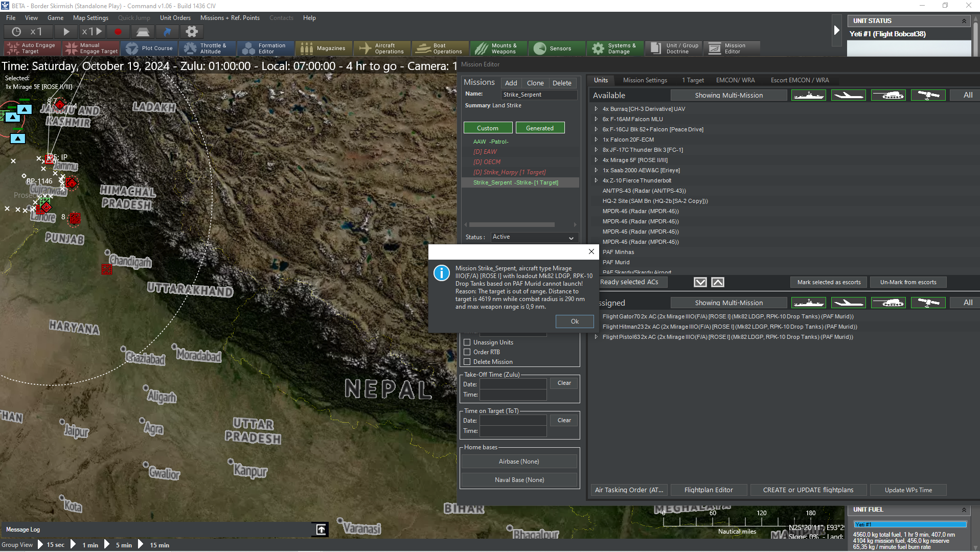The width and height of the screenshot is (980, 552).
Task: Open the Unit Orders menu
Action: coord(175,18)
